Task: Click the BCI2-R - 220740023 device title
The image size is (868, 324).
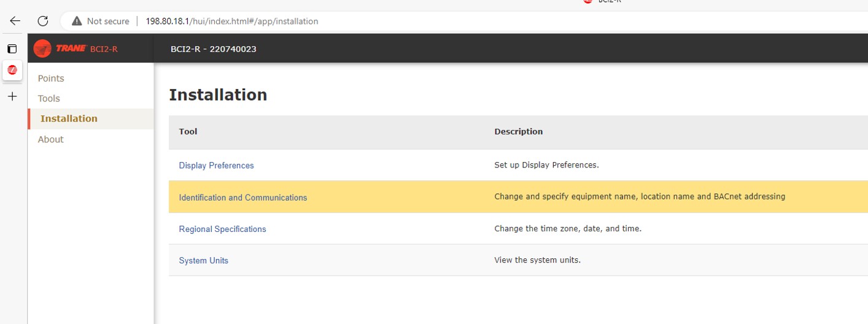Action: 213,49
